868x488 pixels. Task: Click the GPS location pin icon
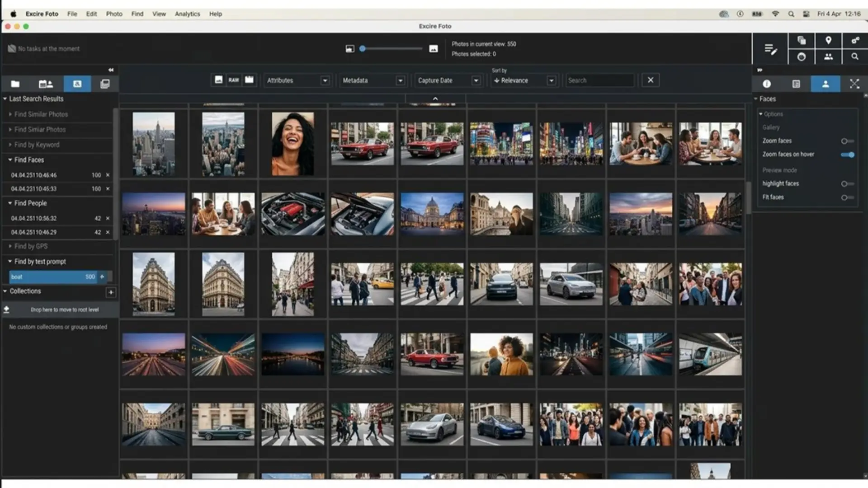click(x=828, y=41)
